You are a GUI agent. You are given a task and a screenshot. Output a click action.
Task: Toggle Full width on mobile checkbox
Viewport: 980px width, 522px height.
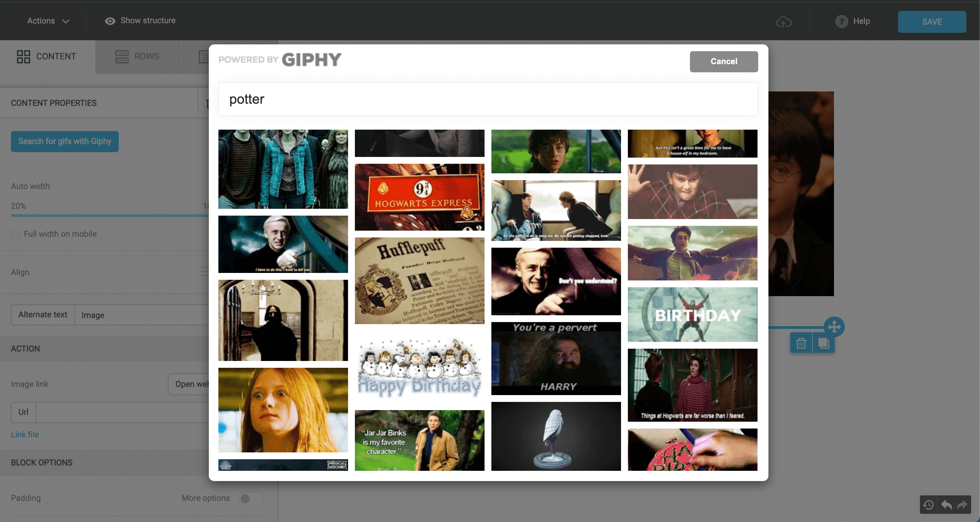point(16,233)
